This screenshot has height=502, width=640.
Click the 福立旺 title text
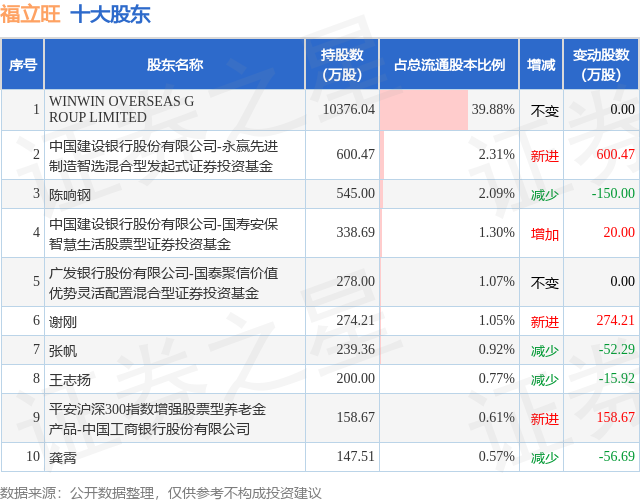coord(30,14)
